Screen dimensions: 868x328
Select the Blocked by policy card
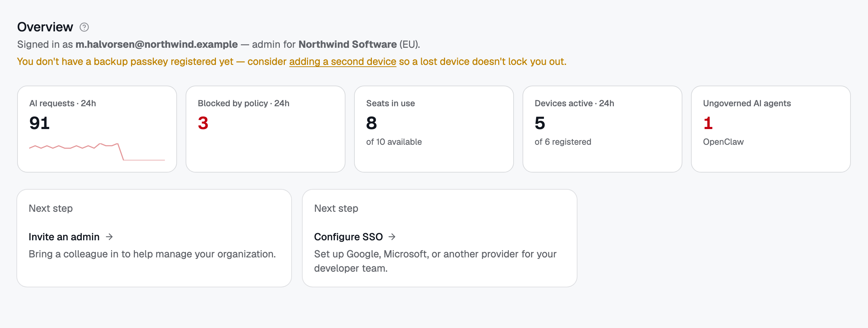266,129
